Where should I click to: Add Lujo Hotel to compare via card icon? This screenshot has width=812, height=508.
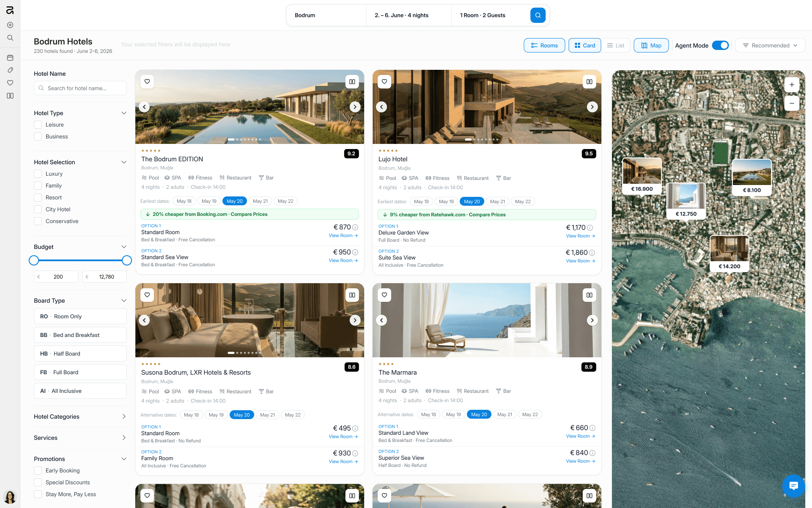pos(590,82)
